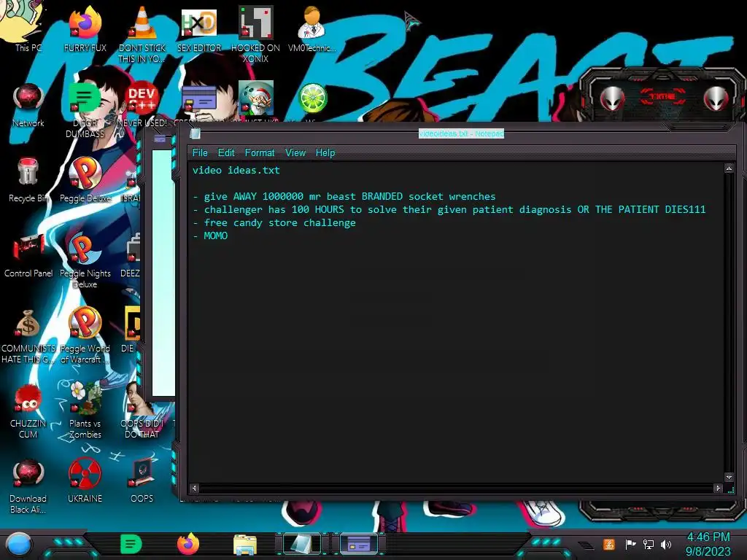Image resolution: width=747 pixels, height=560 pixels.
Task: Click the Start orb button
Action: [18, 545]
